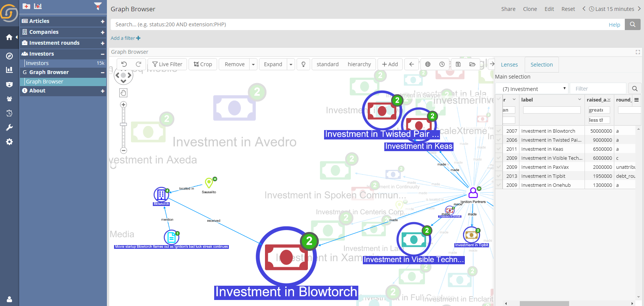Open the wrench dev tools icon
644x306 pixels.
9,127
